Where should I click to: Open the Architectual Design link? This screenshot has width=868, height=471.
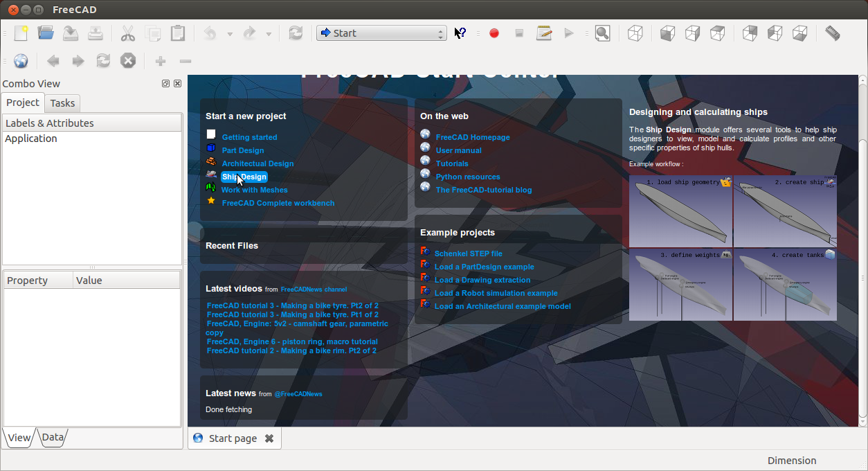257,163
